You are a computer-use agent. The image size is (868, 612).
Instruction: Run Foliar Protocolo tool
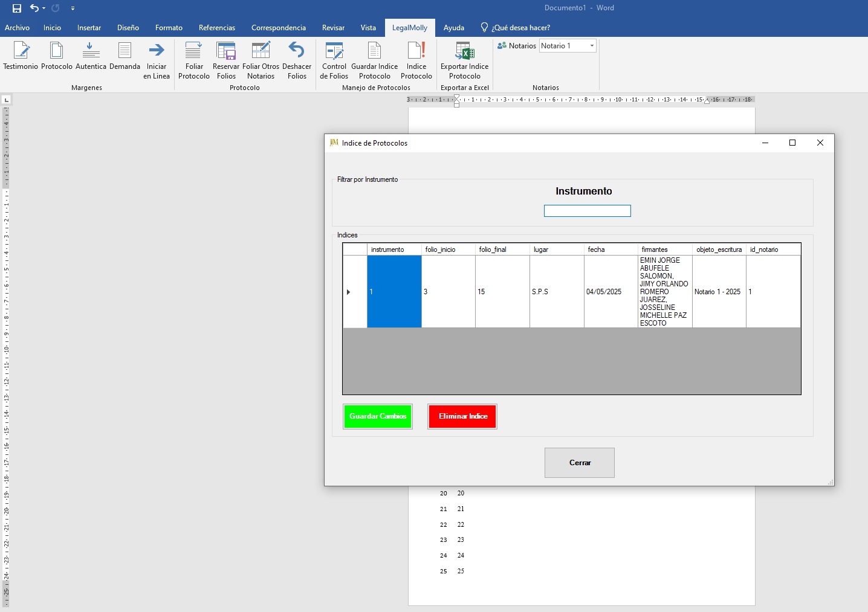[x=193, y=51]
